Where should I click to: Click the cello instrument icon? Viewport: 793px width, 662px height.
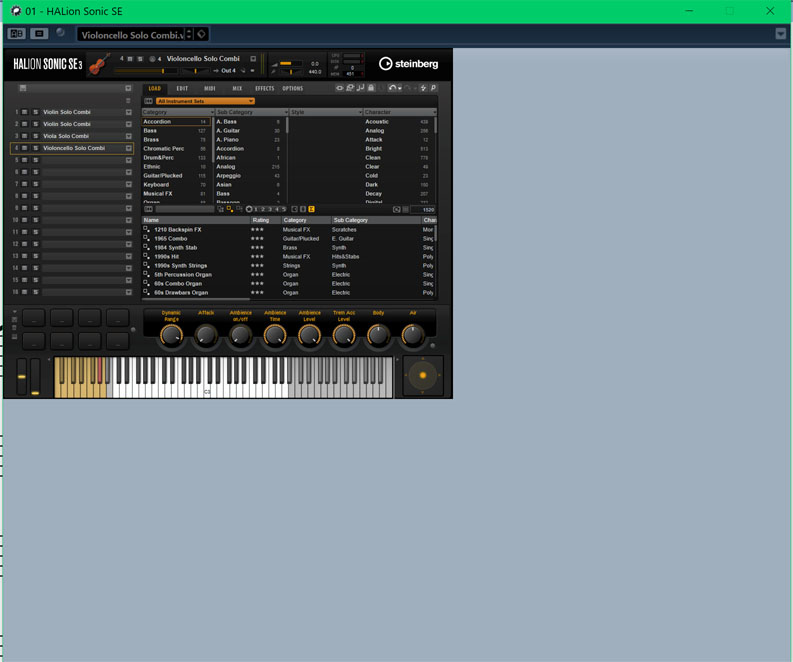[x=99, y=64]
